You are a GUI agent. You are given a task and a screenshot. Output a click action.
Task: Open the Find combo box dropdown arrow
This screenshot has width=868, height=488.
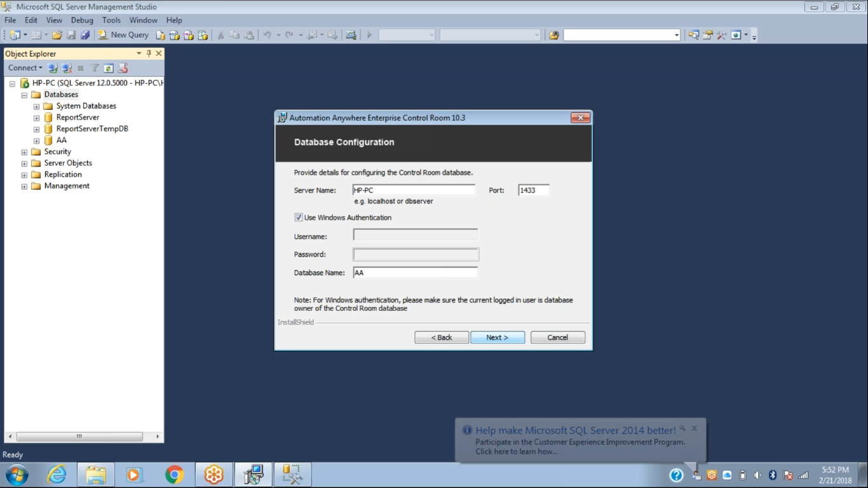coord(676,35)
